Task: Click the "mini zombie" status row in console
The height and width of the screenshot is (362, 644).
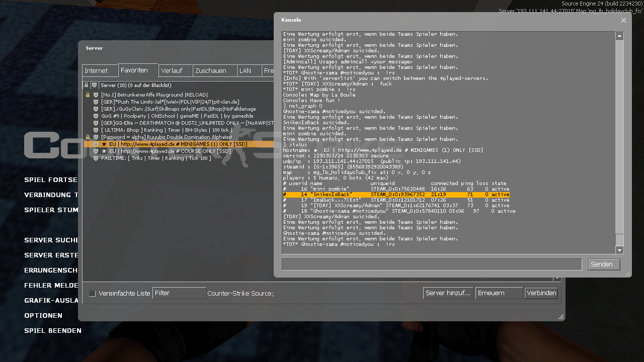Action: coord(396,189)
